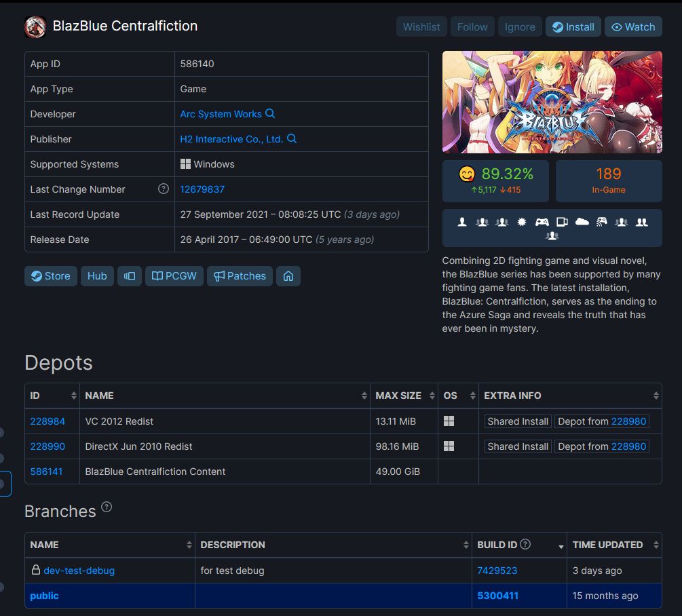Click the single-player category icon
The height and width of the screenshot is (616, 682).
tap(462, 222)
